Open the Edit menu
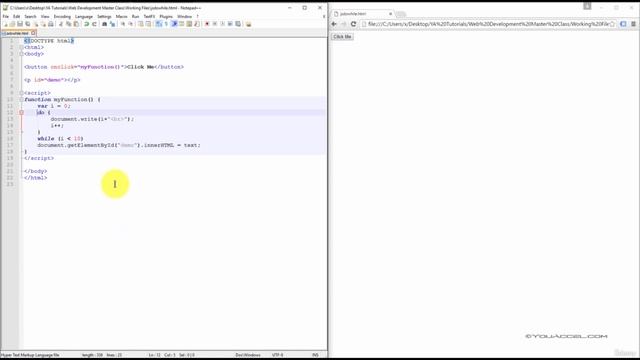Image resolution: width=640 pixels, height=360 pixels. [x=16, y=16]
